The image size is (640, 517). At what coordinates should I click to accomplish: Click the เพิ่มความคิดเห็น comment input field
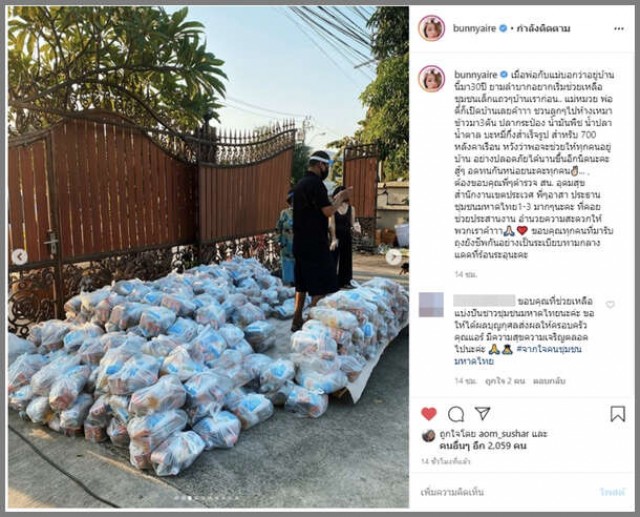click(x=508, y=492)
